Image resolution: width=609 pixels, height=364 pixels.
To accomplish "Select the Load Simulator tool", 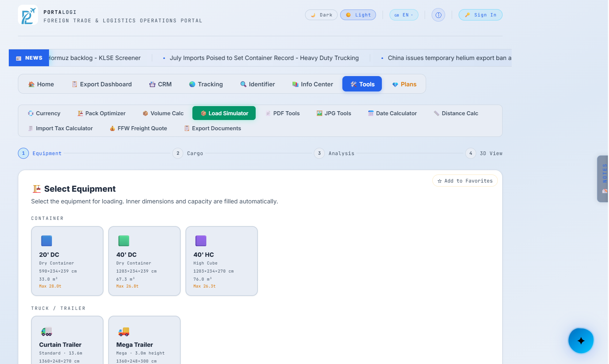I will (x=224, y=113).
